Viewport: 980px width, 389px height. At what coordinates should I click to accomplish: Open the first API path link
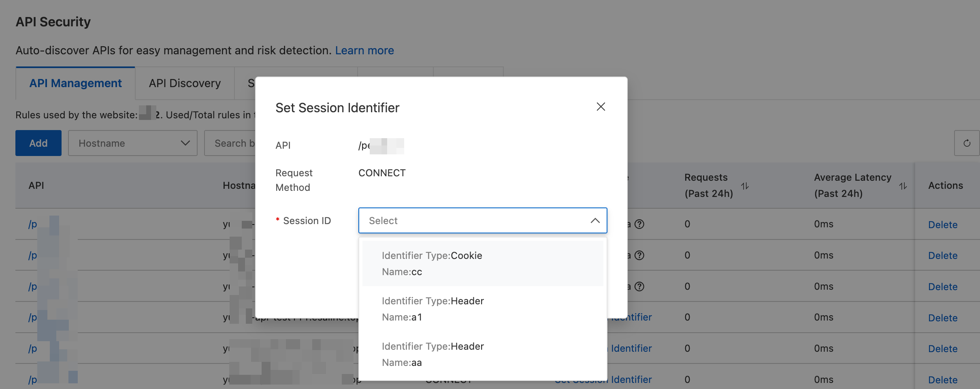(33, 224)
